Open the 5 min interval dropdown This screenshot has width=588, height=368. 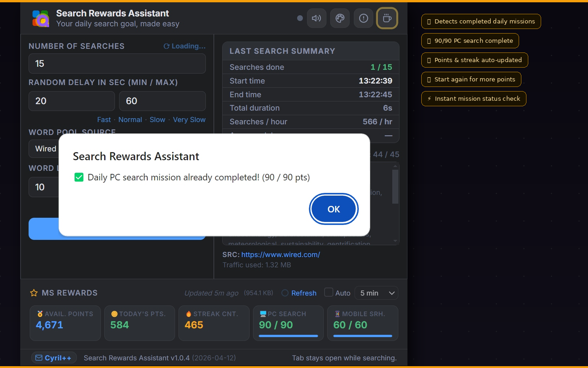(x=376, y=293)
